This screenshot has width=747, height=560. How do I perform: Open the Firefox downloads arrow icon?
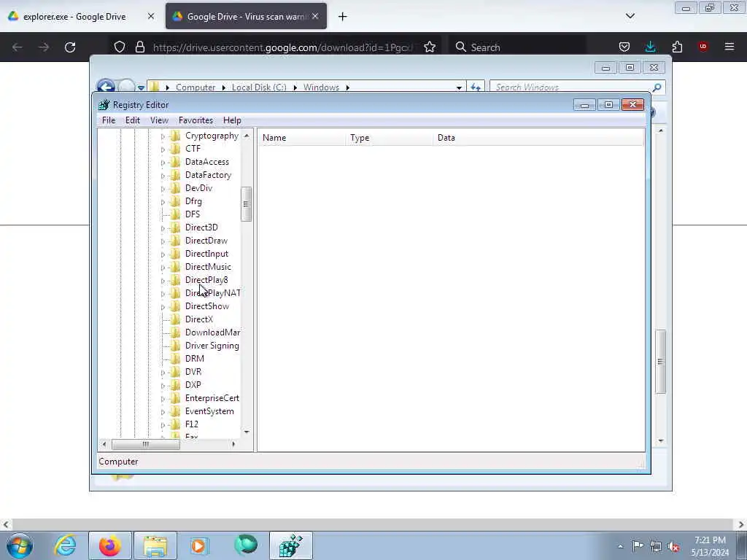[650, 47]
